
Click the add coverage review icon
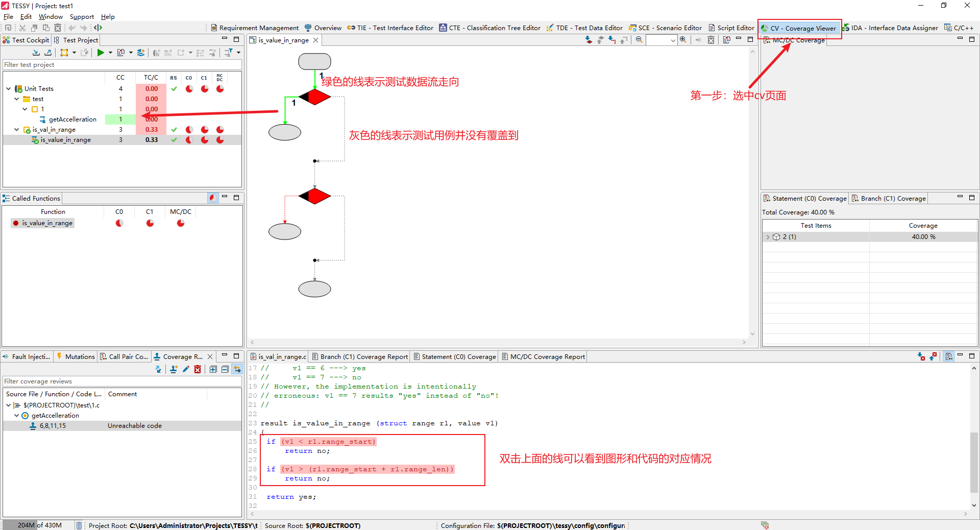pyautogui.click(x=174, y=369)
